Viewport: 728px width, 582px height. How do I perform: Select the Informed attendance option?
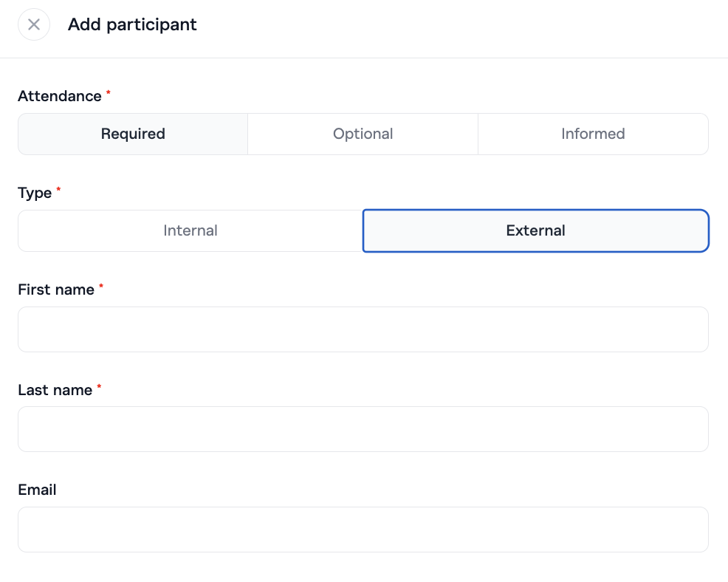click(593, 134)
